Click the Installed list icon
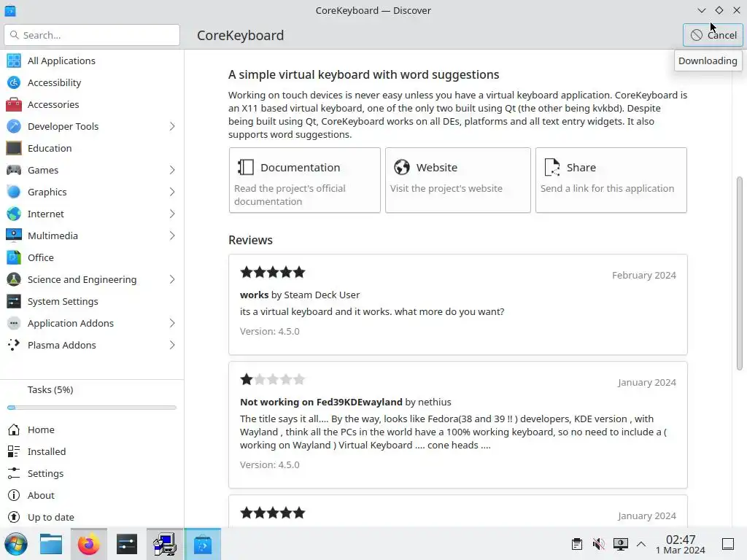The width and height of the screenshot is (747, 560). 14,451
